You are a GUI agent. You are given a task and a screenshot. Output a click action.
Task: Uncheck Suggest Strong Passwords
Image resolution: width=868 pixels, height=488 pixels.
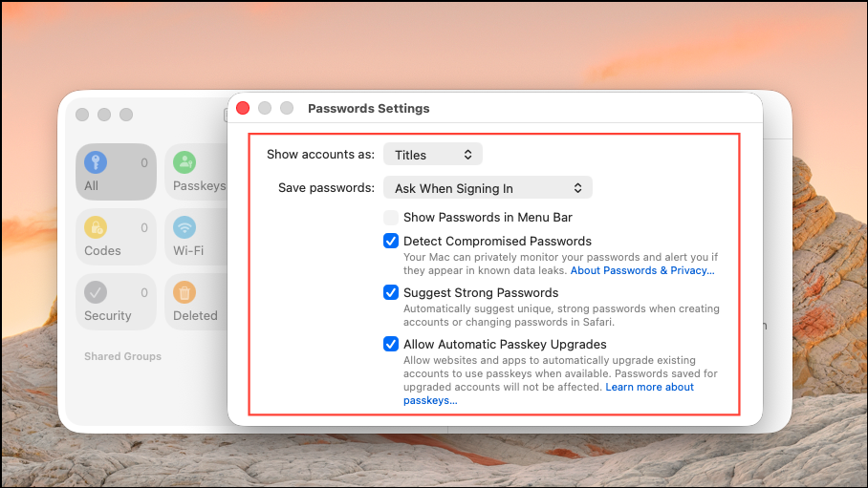(391, 292)
